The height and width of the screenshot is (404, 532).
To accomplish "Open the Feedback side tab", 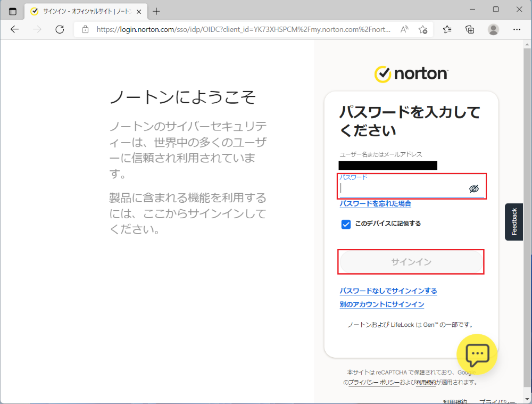I will click(x=514, y=221).
